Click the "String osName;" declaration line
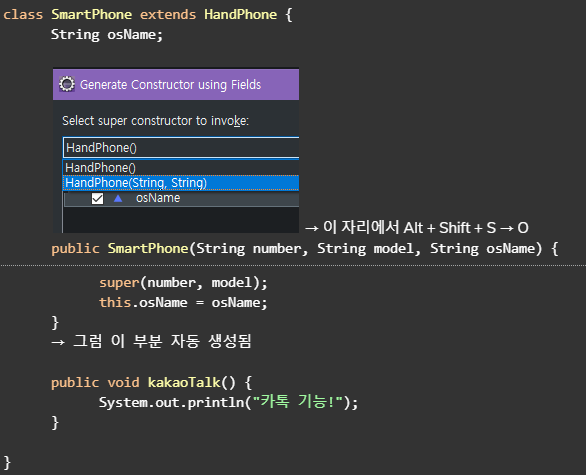 click(x=107, y=35)
